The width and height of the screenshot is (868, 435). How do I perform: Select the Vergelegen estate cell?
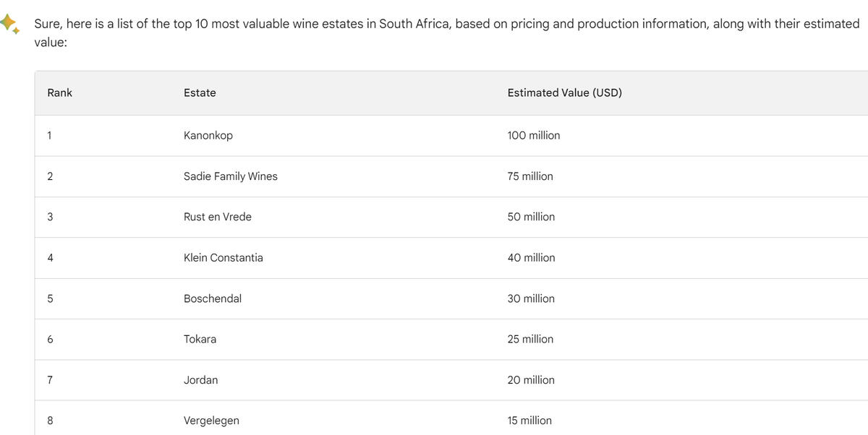pyautogui.click(x=211, y=421)
